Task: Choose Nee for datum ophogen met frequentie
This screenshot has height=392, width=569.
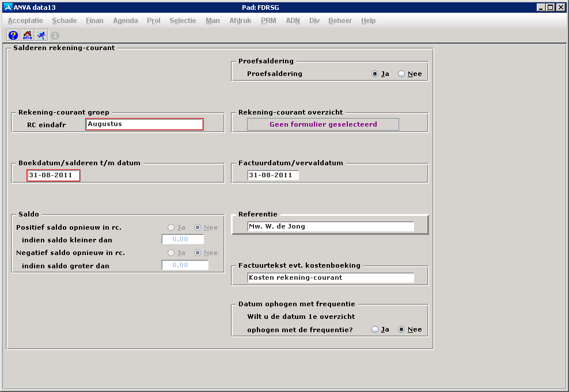Action: pos(401,330)
